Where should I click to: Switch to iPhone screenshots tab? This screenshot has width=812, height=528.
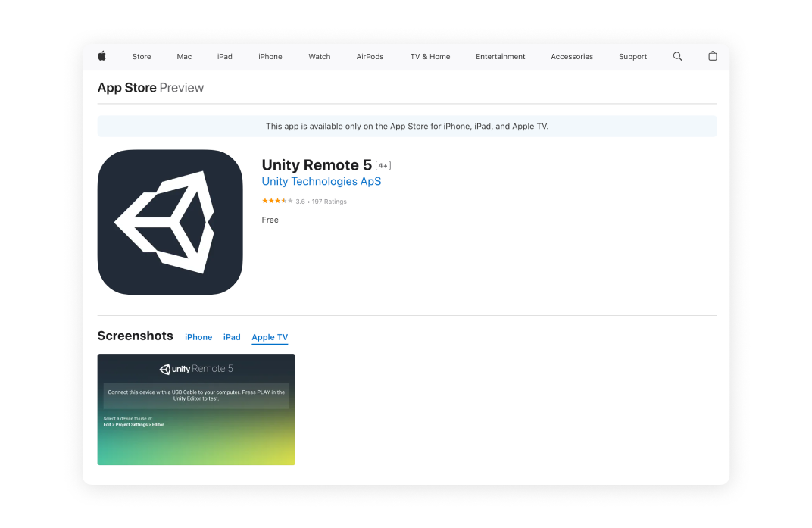pyautogui.click(x=198, y=337)
